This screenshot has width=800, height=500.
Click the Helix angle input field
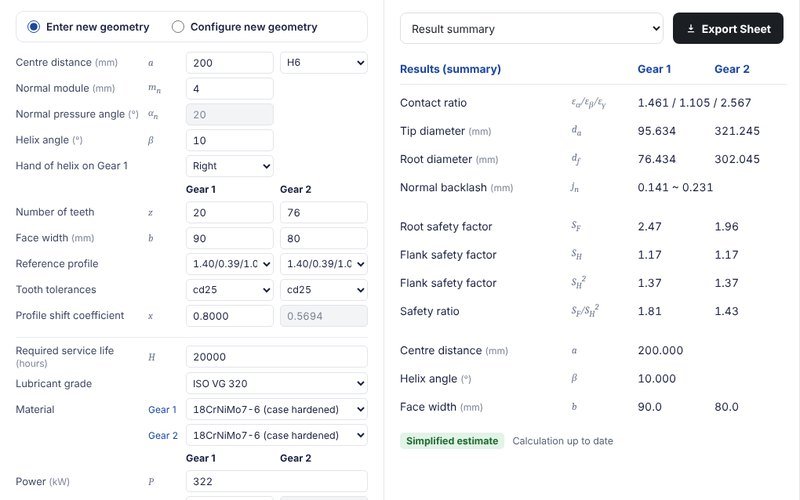[x=230, y=140]
